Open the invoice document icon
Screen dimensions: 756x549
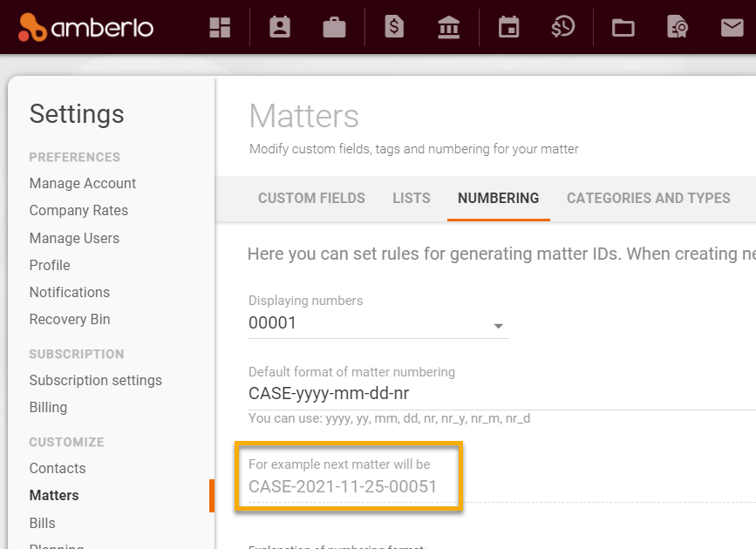pos(678,27)
